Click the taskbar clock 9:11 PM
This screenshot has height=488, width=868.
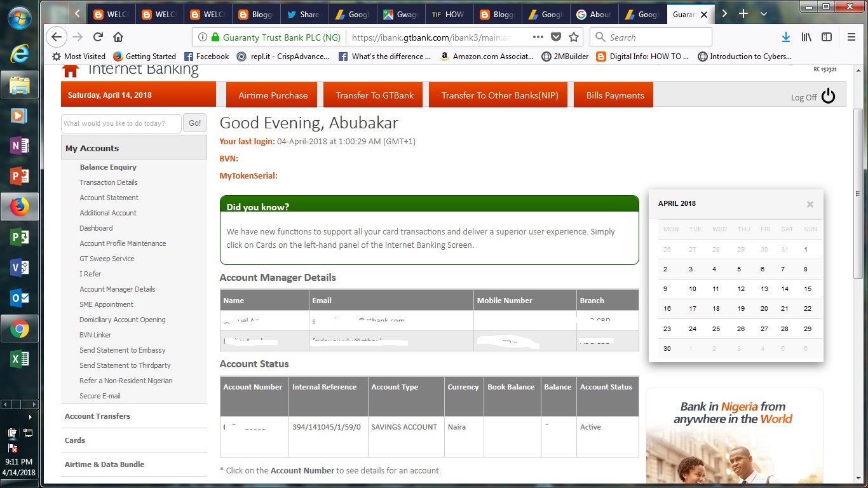tap(19, 462)
